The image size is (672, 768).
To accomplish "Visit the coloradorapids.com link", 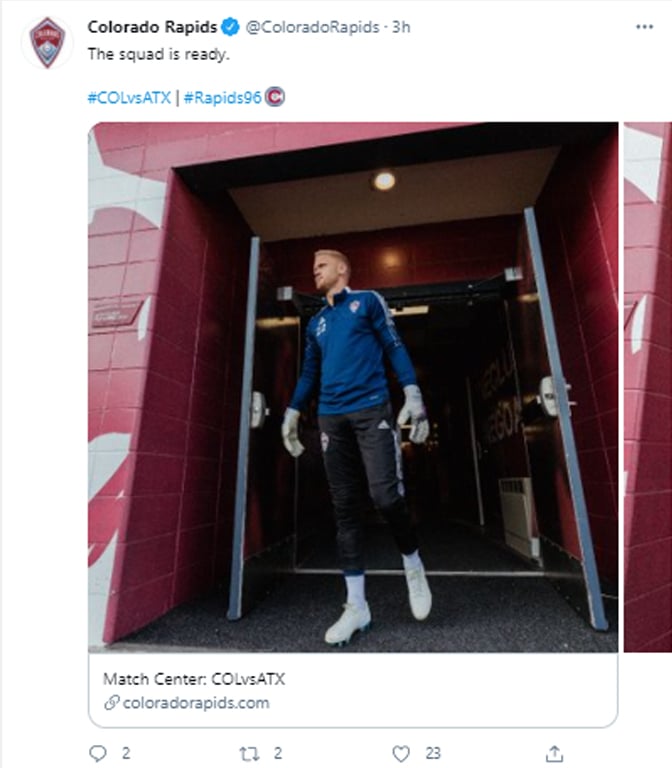I will pyautogui.click(x=196, y=703).
